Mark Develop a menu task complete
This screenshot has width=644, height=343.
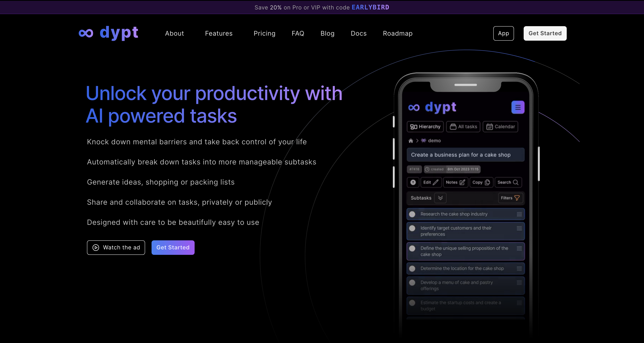click(x=412, y=282)
